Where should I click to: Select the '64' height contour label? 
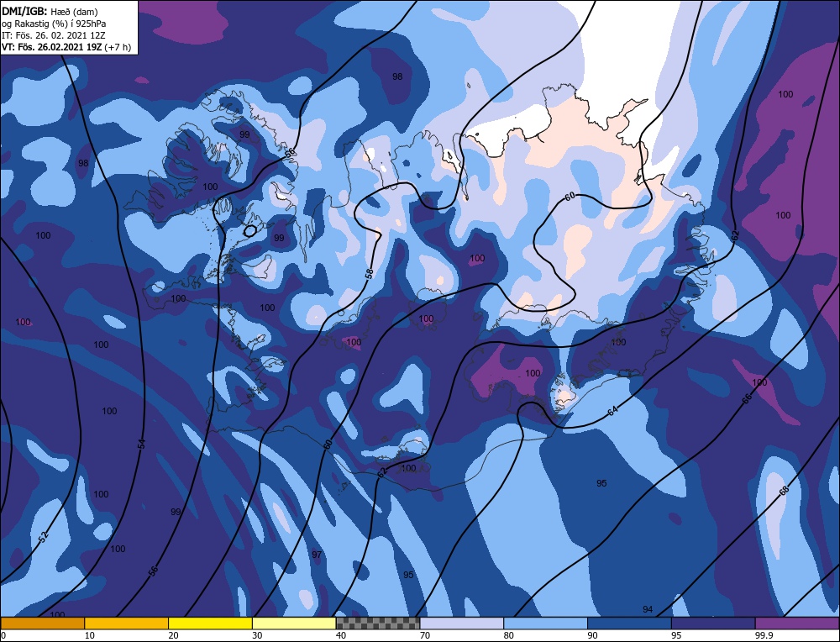(x=613, y=411)
